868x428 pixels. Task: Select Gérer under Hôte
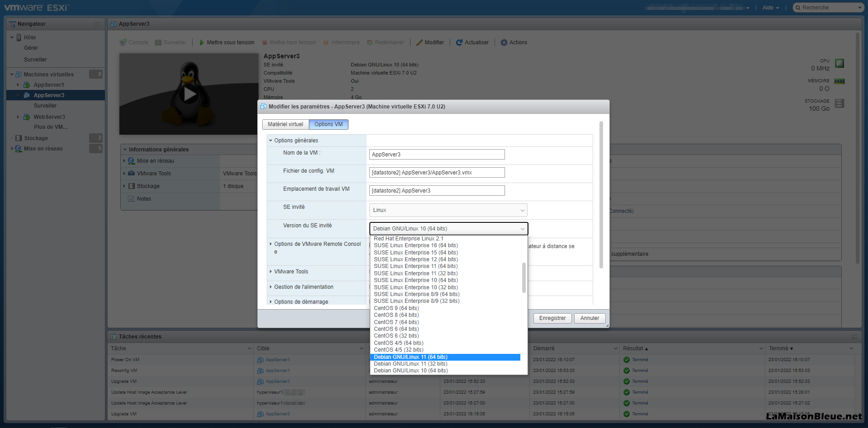point(31,48)
